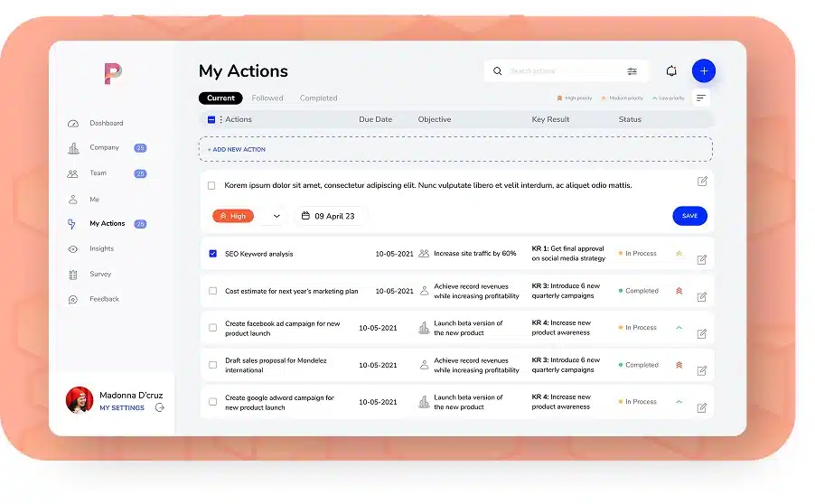Click the Search actions input field

pyautogui.click(x=560, y=71)
